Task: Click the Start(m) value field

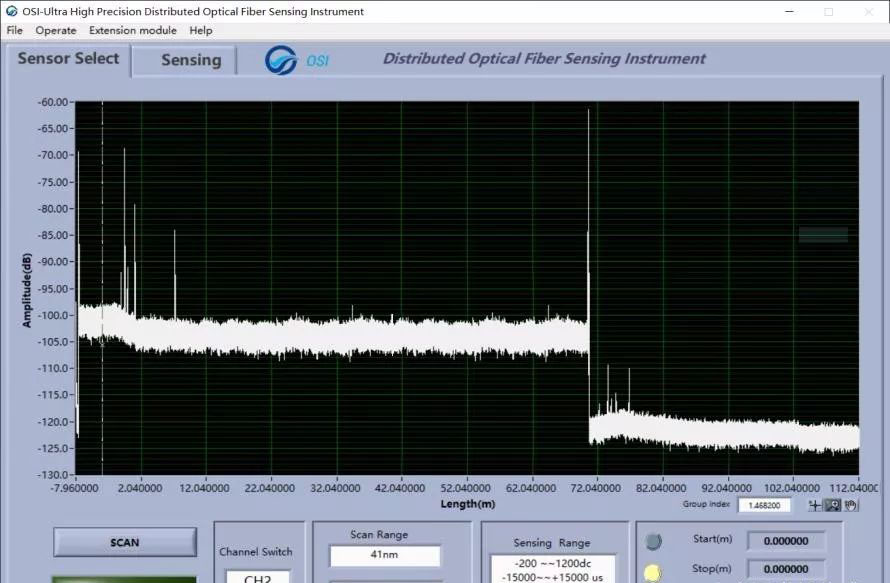Action: point(786,541)
